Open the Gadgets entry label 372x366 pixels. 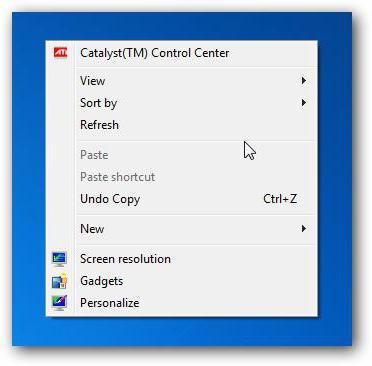[x=101, y=281]
